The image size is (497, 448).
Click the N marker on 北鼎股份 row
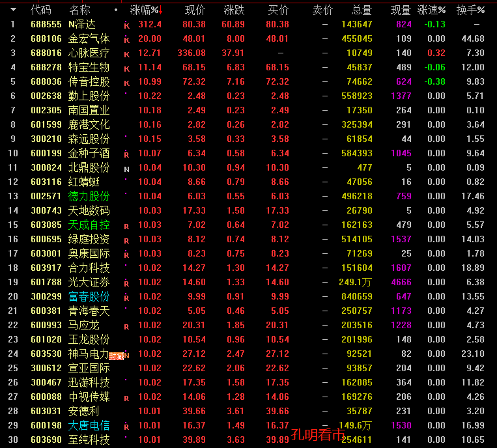[126, 169]
